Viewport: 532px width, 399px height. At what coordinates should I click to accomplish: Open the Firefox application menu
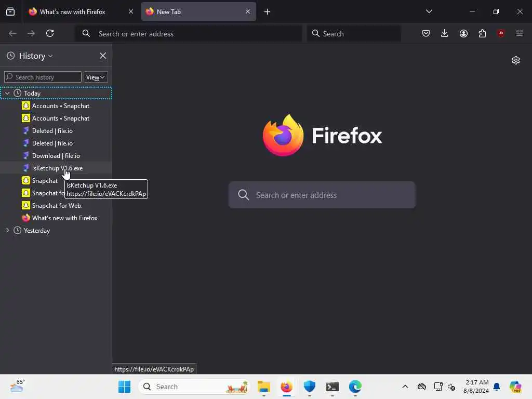tap(520, 33)
